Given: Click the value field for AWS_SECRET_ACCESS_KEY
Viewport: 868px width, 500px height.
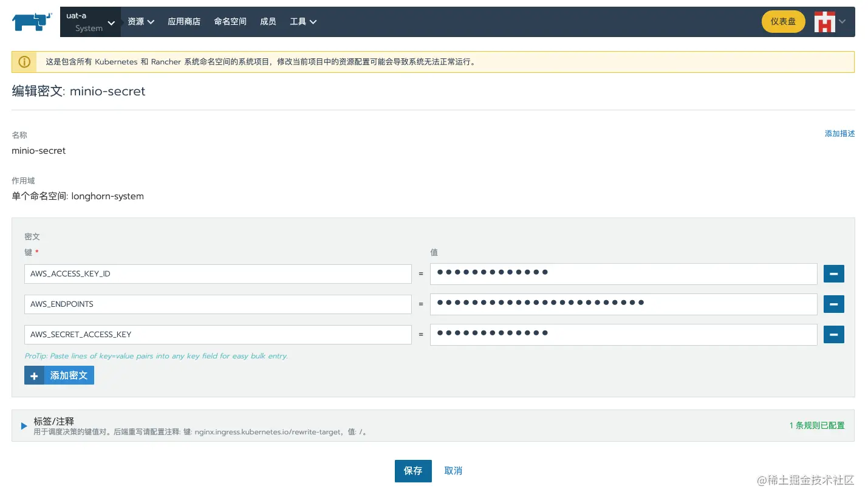Looking at the screenshot, I should point(623,335).
